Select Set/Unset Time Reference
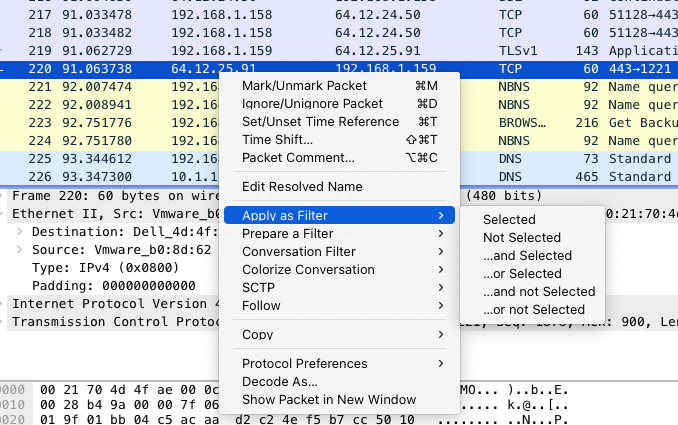The width and height of the screenshot is (678, 425). pyautogui.click(x=320, y=122)
